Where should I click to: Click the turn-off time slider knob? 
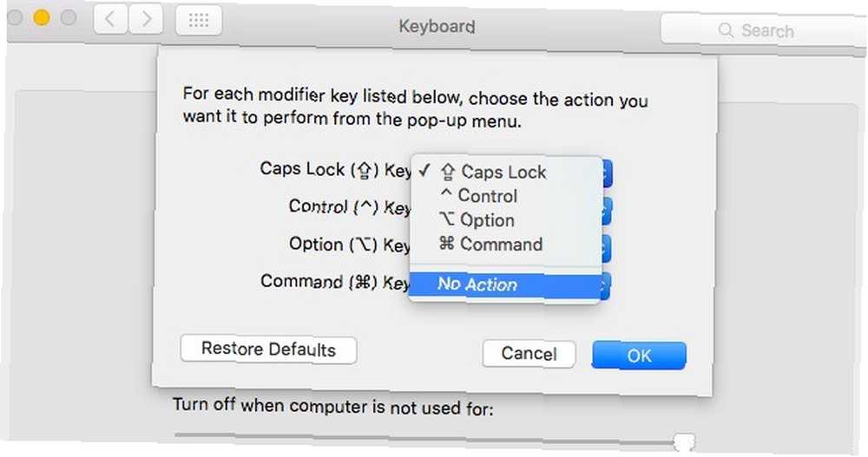point(685,441)
